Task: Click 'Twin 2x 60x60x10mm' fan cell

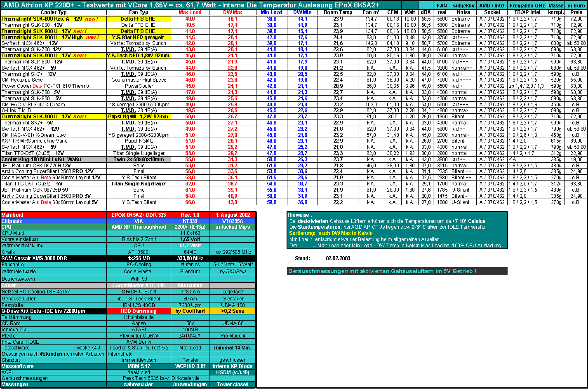Action: pyautogui.click(x=139, y=159)
